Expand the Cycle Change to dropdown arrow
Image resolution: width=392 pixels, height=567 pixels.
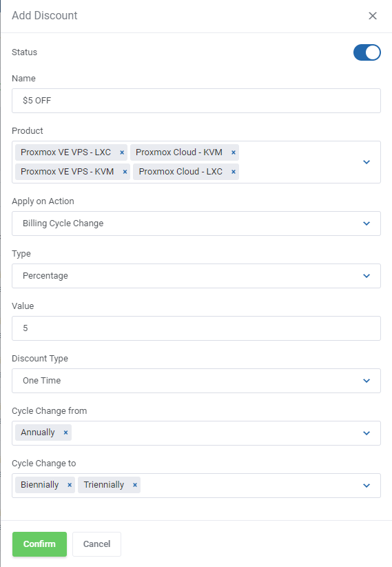367,486
